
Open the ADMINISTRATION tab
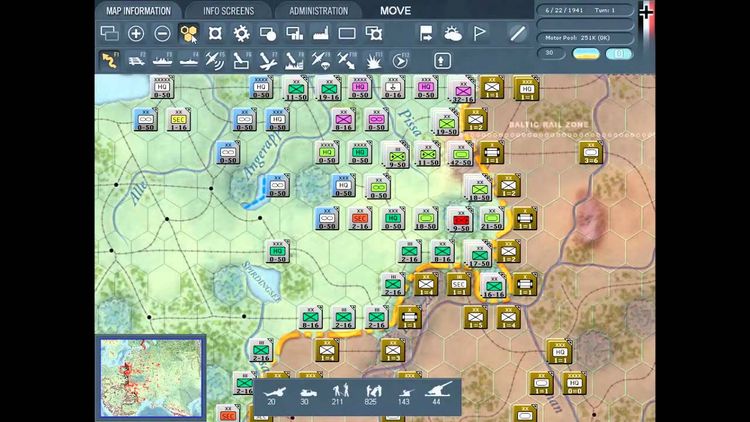tap(319, 11)
